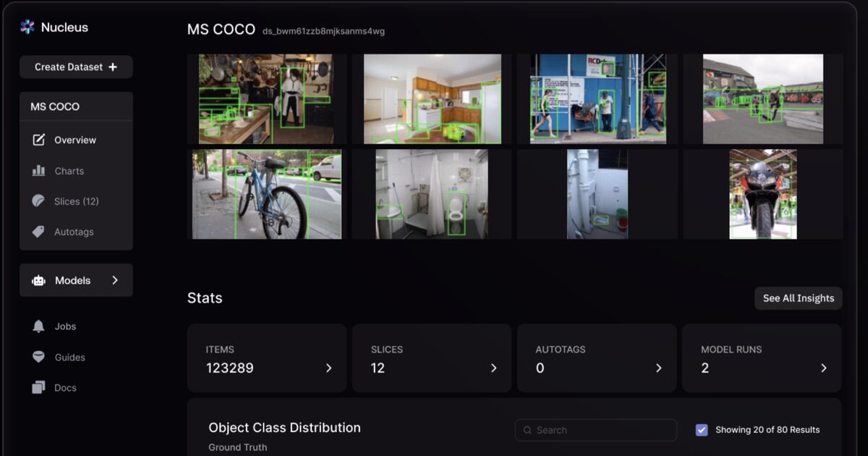868x456 pixels.
Task: Select Slices (12) in the sidebar
Action: (77, 201)
